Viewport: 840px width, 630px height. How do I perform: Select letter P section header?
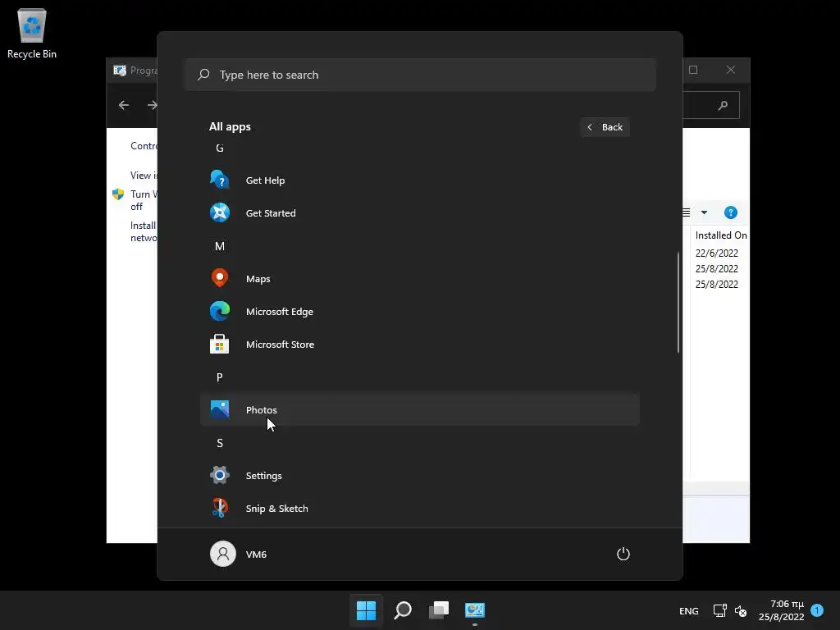(x=220, y=377)
